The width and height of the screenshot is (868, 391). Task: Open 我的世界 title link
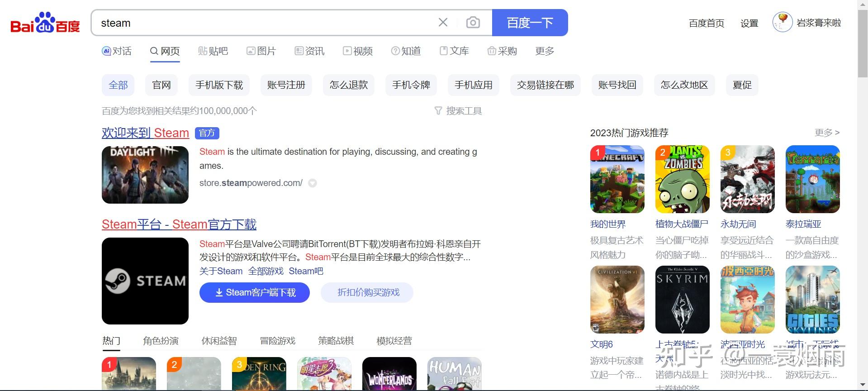tap(608, 224)
